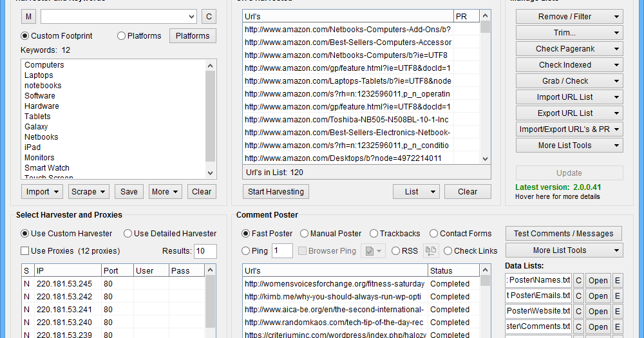Open Remove / Filter dropdown
Image resolution: width=644 pixels, height=338 pixels.
569,17
